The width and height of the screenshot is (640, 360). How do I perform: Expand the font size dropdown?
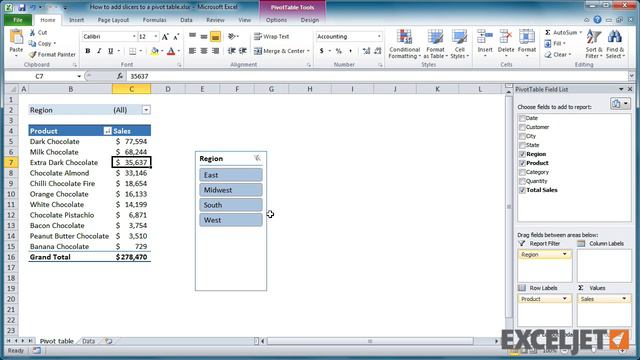pos(156,37)
